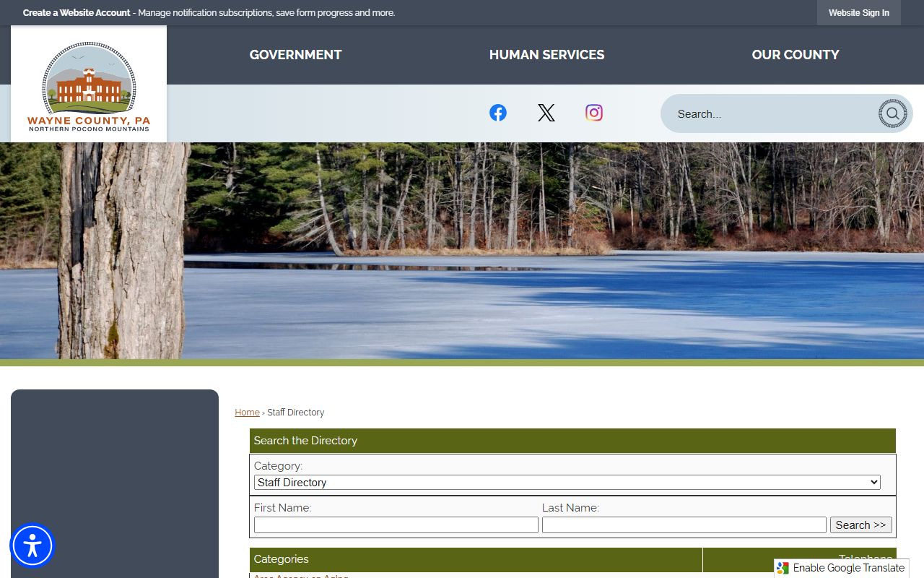Expand the Category dropdown list

pyautogui.click(x=567, y=483)
